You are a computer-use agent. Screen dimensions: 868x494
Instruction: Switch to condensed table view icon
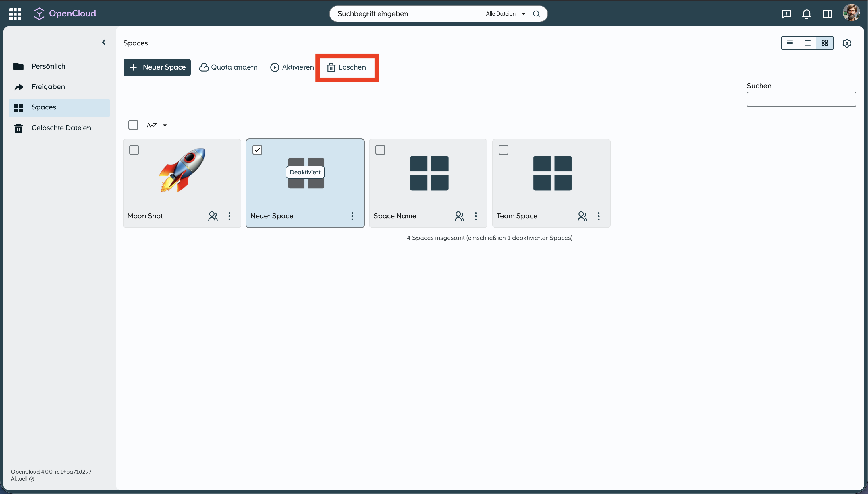tap(789, 43)
